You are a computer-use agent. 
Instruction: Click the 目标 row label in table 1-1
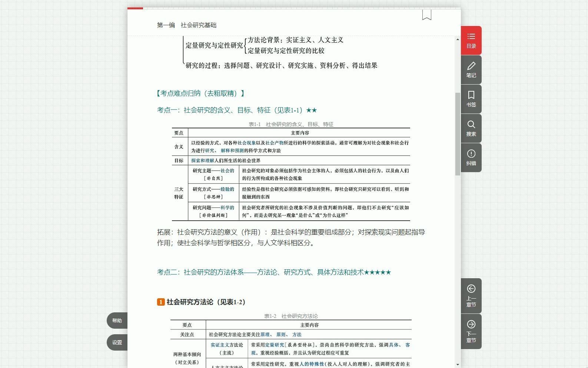pyautogui.click(x=179, y=161)
